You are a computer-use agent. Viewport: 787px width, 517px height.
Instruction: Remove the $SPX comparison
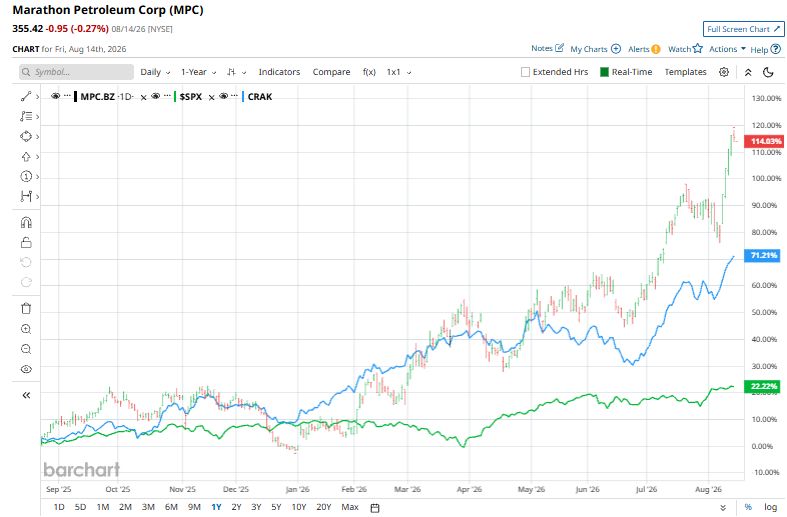[x=211, y=97]
